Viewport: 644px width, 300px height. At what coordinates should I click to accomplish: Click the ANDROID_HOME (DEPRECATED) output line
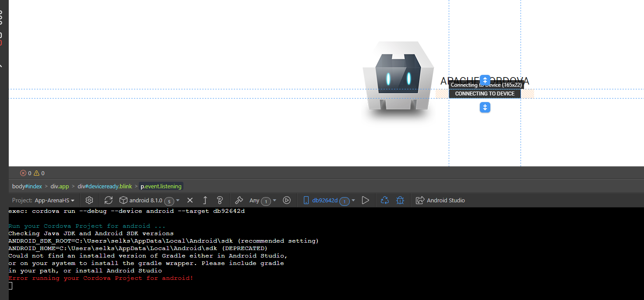138,248
